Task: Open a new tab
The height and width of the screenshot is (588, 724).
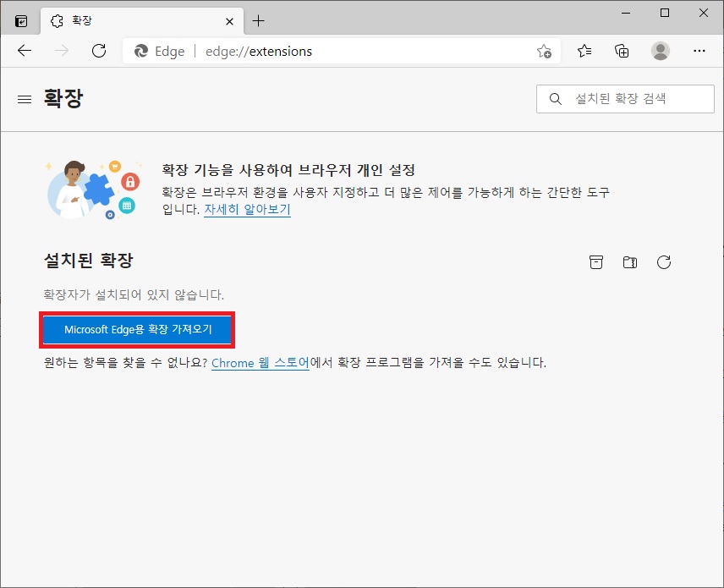Action: [259, 21]
